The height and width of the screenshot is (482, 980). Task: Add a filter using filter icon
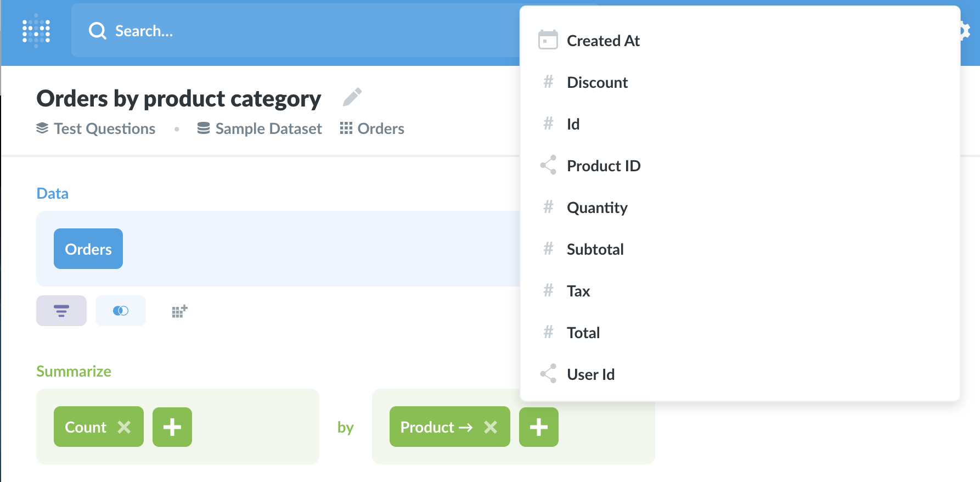pos(61,311)
